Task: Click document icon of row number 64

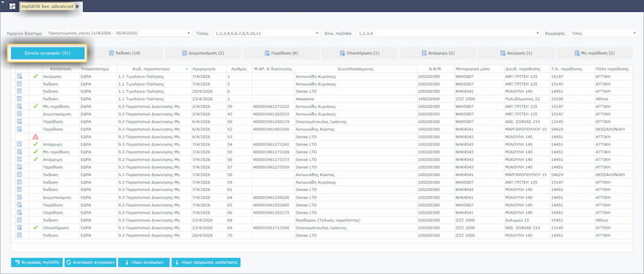Action: pos(19,197)
